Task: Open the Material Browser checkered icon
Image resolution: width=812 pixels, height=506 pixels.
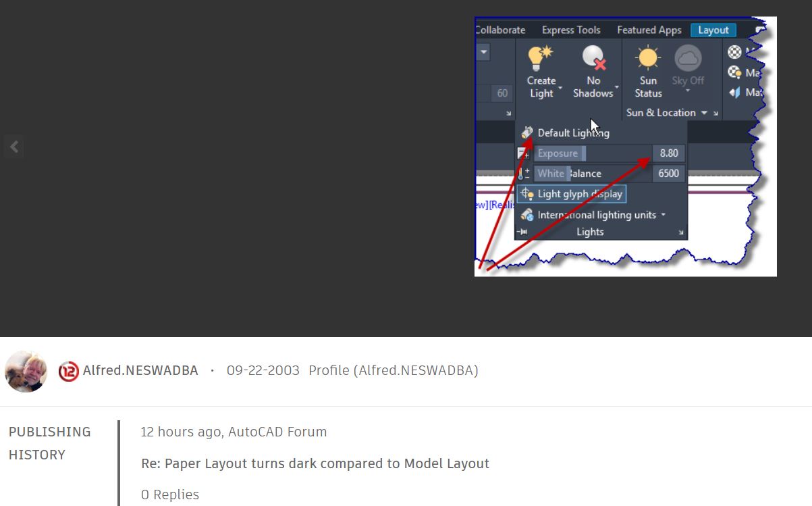Action: [x=735, y=52]
